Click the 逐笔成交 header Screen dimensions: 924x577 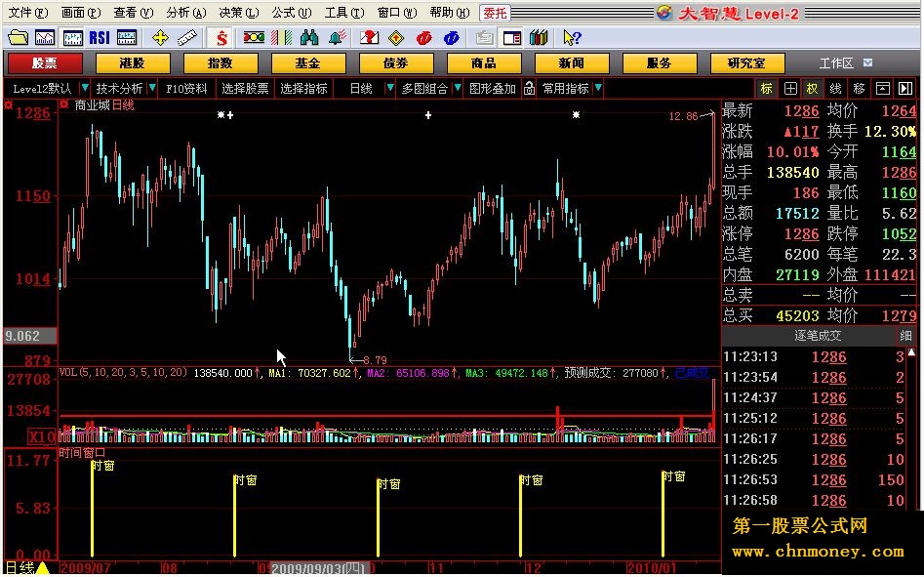click(x=818, y=336)
